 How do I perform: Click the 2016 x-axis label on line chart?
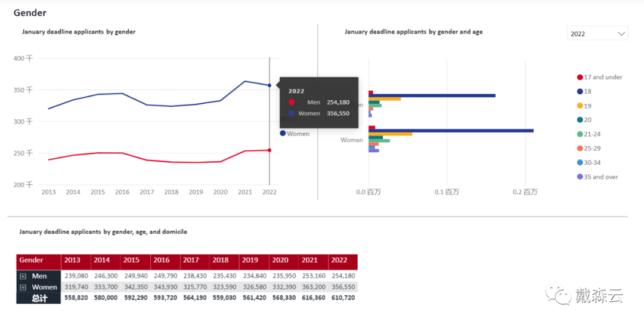tap(122, 192)
